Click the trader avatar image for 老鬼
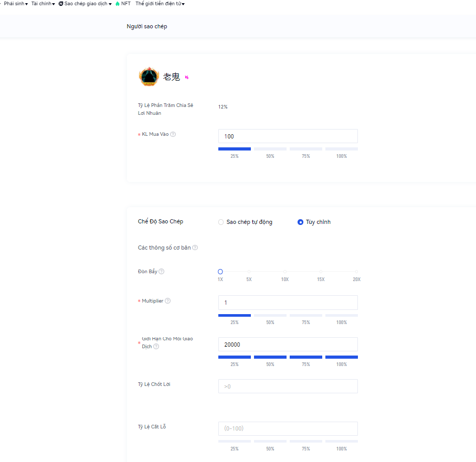The image size is (476, 462). [x=149, y=77]
